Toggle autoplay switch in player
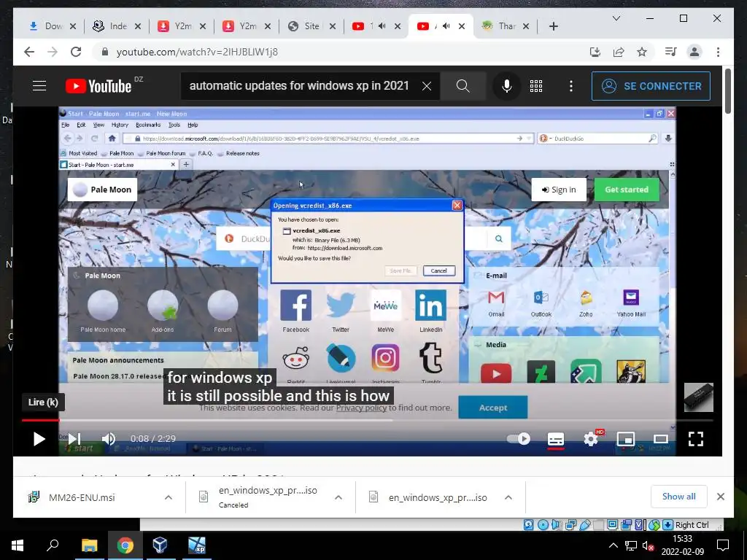 click(x=519, y=438)
